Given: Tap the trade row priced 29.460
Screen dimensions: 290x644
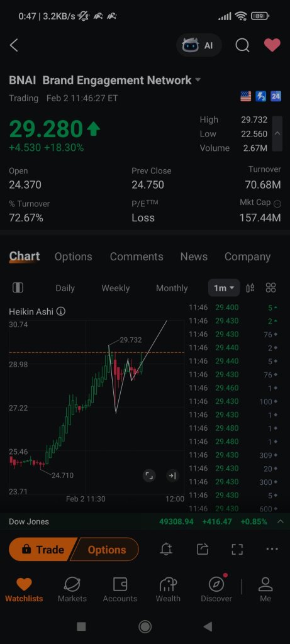Looking at the screenshot, I should (233, 388).
